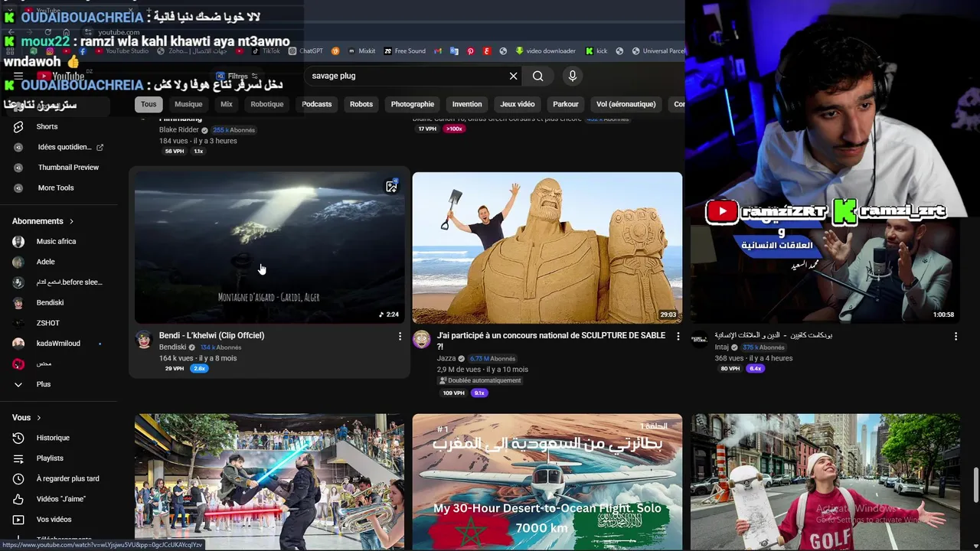Select the Photographie filter chip
The width and height of the screenshot is (980, 551).
click(413, 104)
